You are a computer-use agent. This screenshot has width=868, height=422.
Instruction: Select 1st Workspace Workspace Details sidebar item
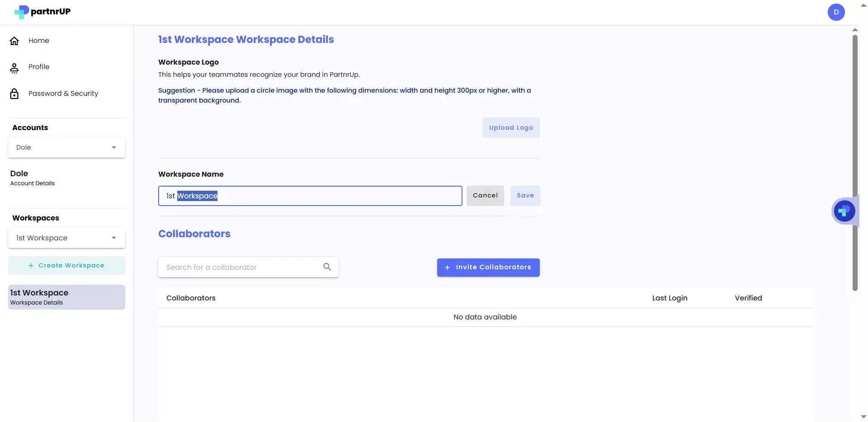point(66,297)
